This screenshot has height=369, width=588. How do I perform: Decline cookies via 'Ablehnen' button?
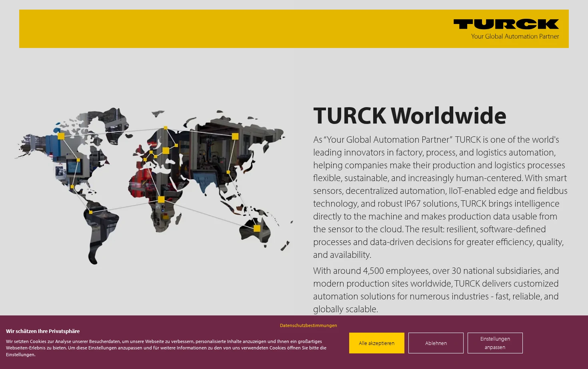(x=436, y=343)
